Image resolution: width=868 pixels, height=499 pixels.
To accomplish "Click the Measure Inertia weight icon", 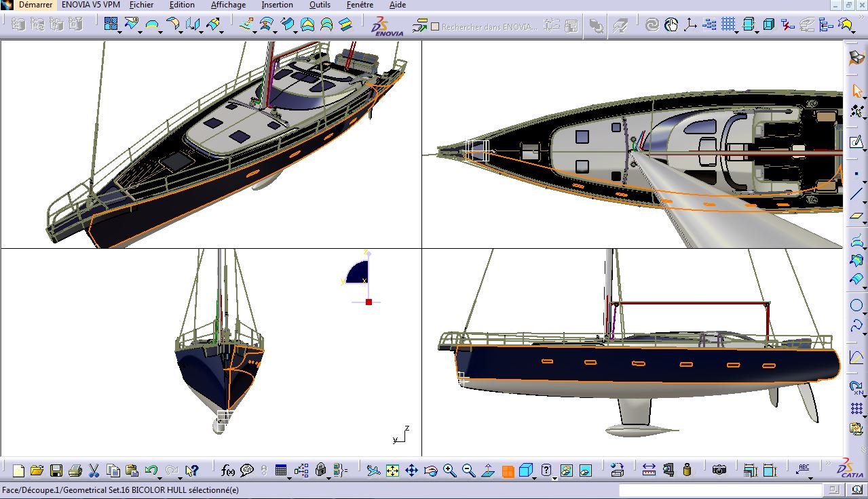I will click(x=687, y=470).
